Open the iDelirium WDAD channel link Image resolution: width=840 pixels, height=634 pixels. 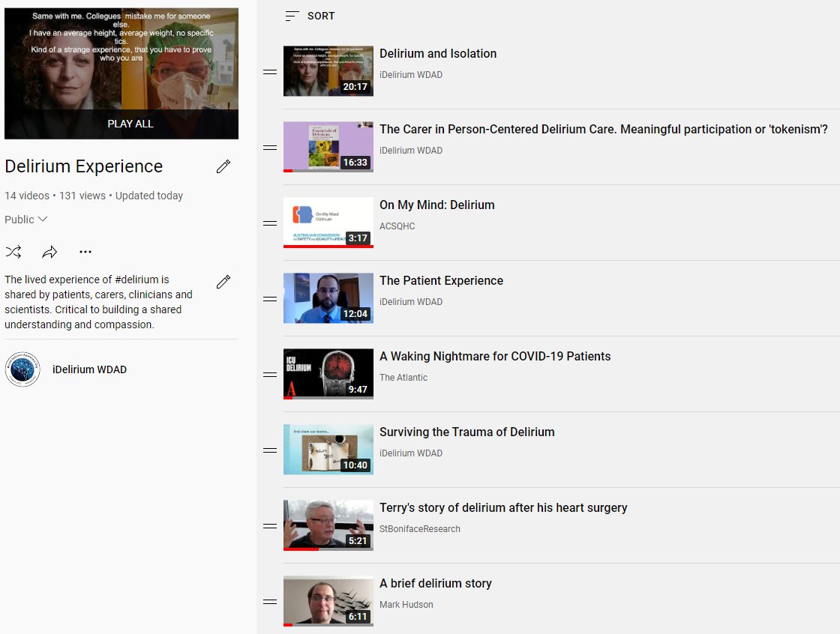tap(89, 369)
